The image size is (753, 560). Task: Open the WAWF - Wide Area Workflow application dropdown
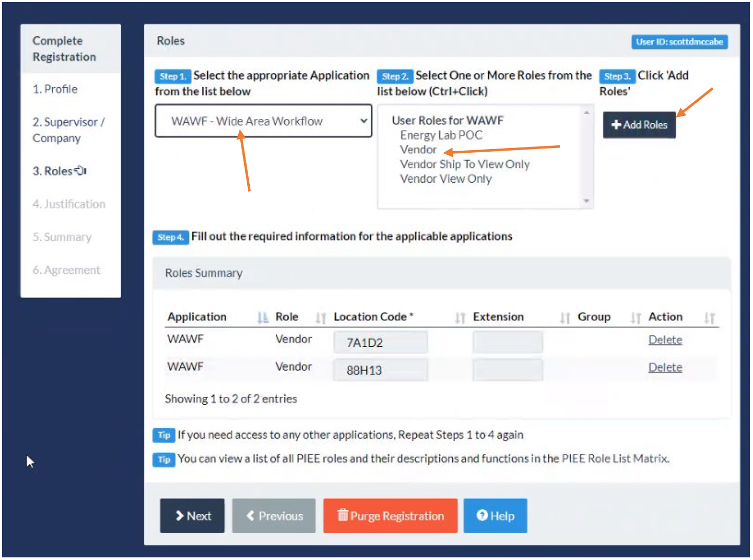[263, 121]
